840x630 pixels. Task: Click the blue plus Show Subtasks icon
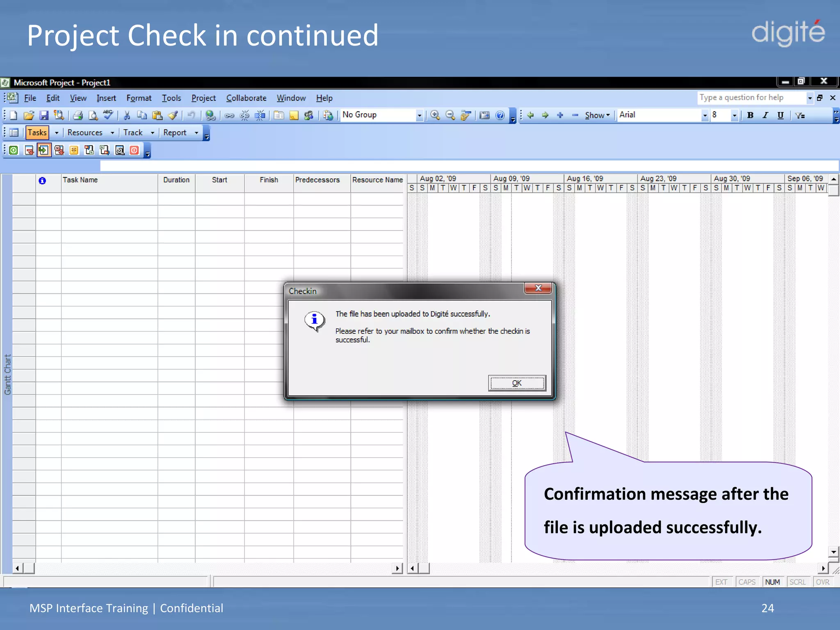coord(560,115)
